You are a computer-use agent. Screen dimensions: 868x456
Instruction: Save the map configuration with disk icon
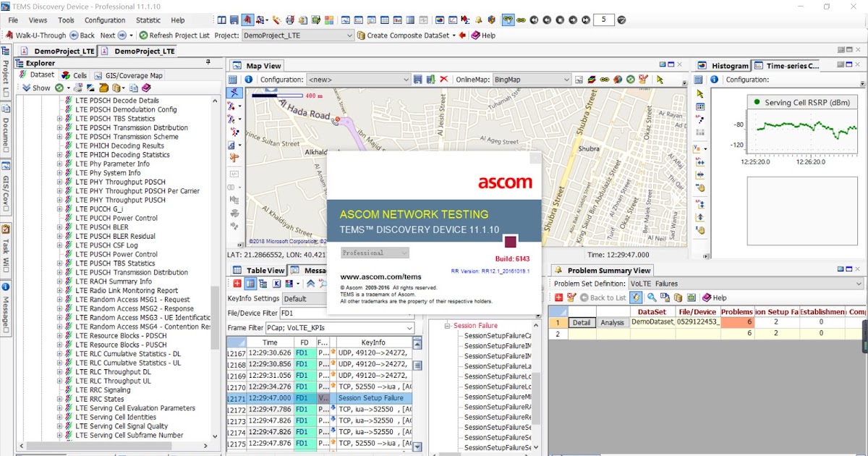417,80
